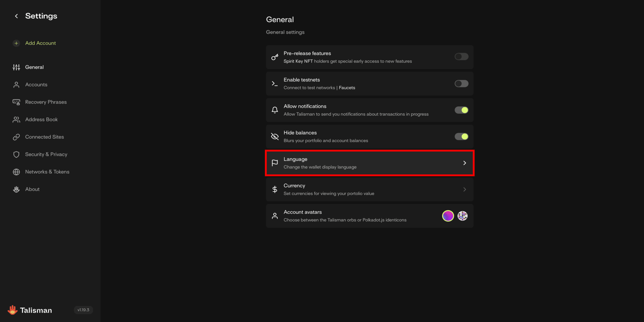Click the Security & Privacy shield icon
Screen dimensions: 644x322
point(16,155)
